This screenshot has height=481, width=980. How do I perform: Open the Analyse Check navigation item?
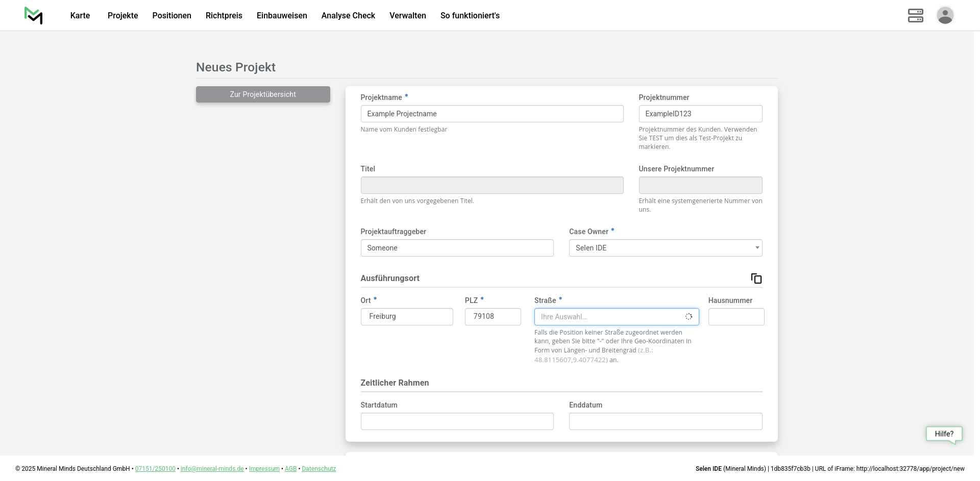click(348, 16)
